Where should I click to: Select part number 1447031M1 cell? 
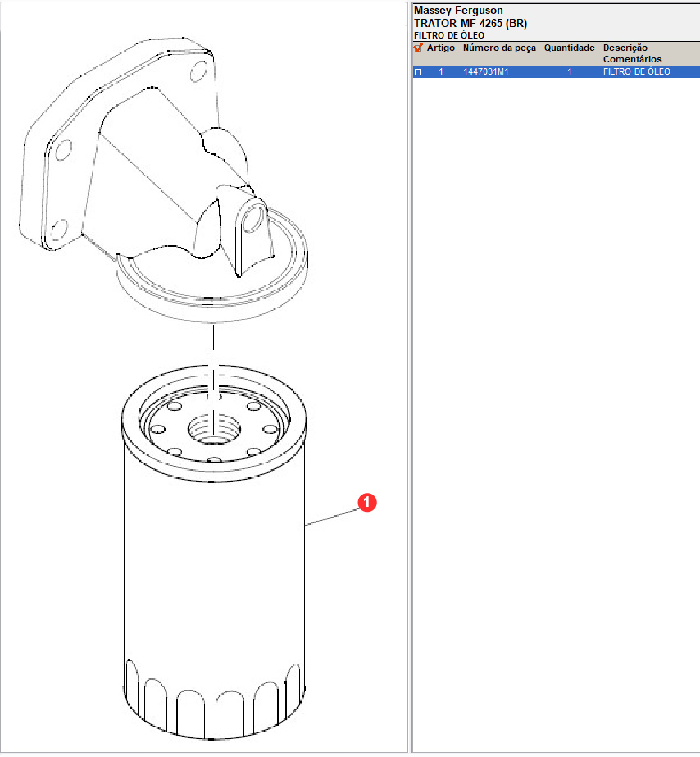coord(486,72)
